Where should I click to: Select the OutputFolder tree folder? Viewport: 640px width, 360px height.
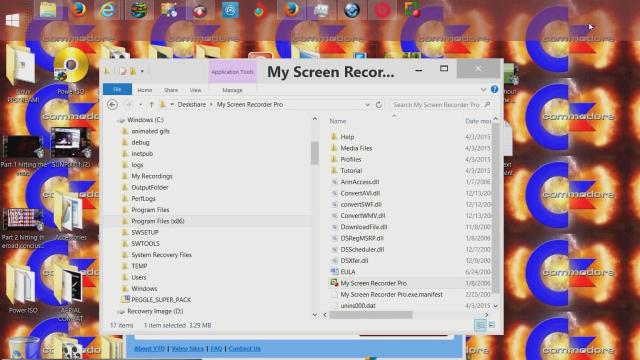click(150, 187)
